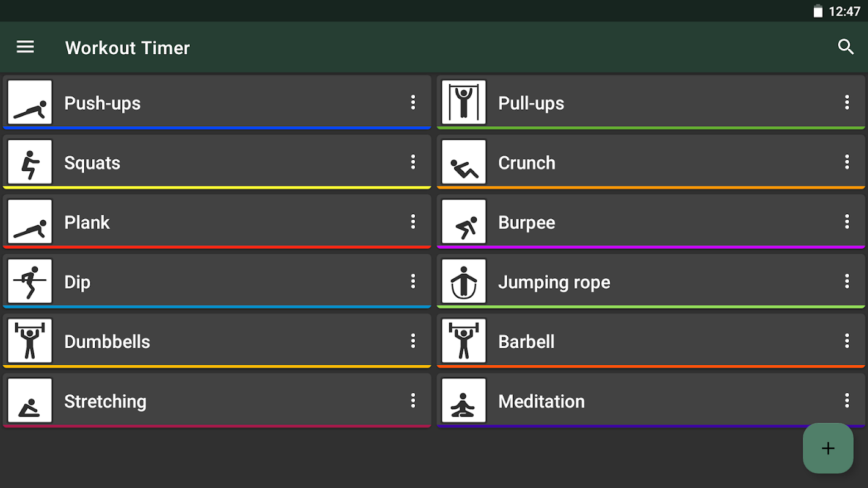
Task: Tap the search magnifier icon
Action: coord(845,47)
